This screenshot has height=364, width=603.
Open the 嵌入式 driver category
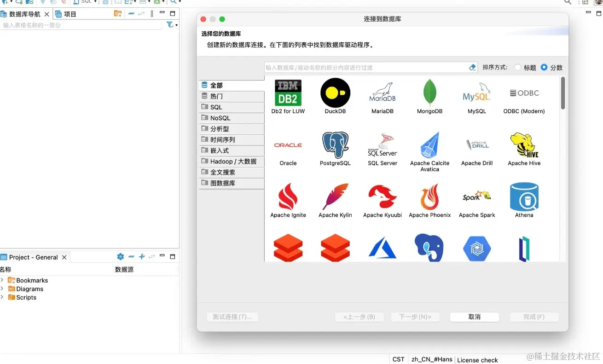(x=232, y=150)
